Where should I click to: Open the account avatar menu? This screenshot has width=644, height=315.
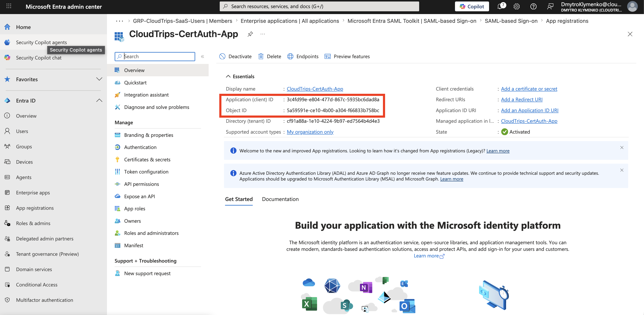click(632, 6)
